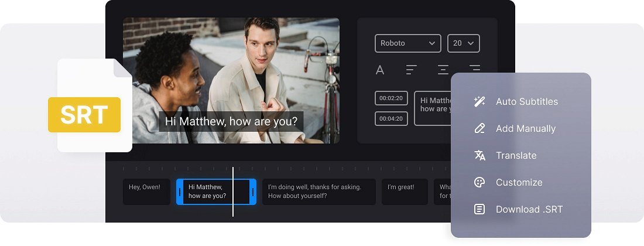
Task: Click the subtitle text box in the side panel
Action: click(433, 108)
